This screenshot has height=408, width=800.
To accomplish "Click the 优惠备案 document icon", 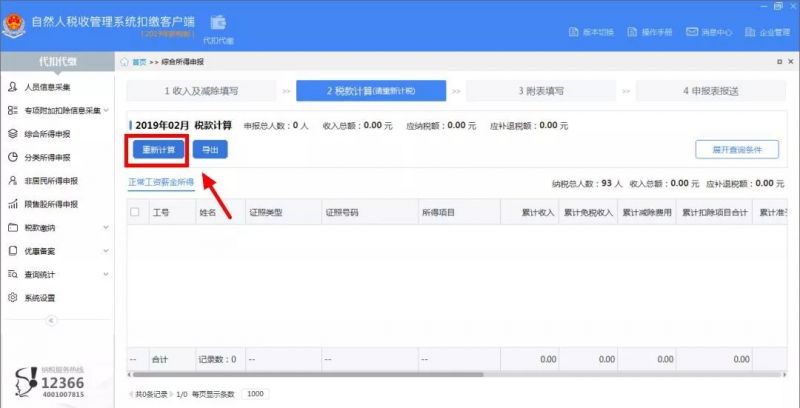I will [x=13, y=251].
